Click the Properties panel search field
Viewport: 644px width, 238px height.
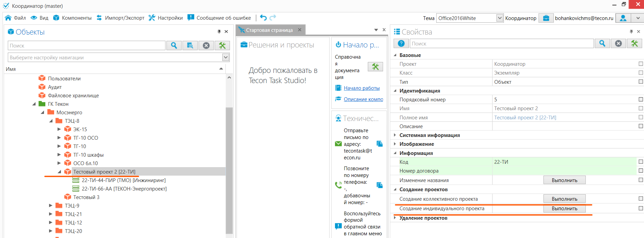(x=501, y=43)
